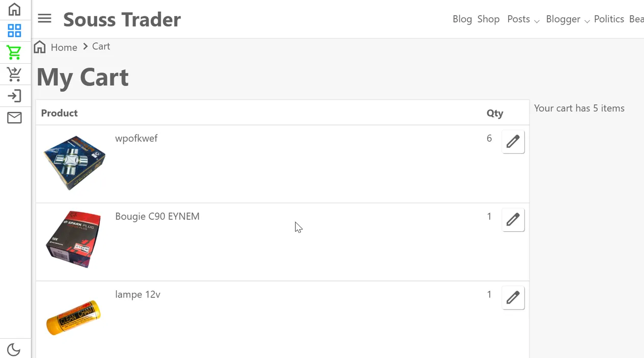Open the hamburger menu
The width and height of the screenshot is (644, 358).
tap(45, 19)
